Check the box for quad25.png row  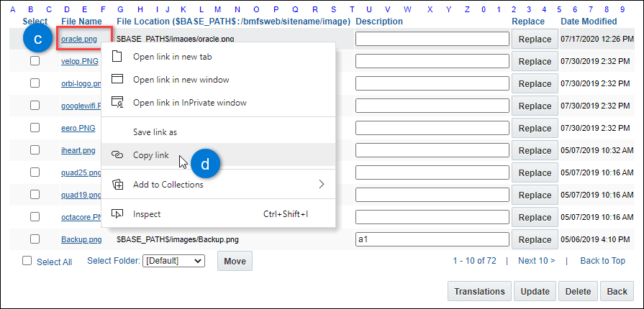tap(35, 172)
